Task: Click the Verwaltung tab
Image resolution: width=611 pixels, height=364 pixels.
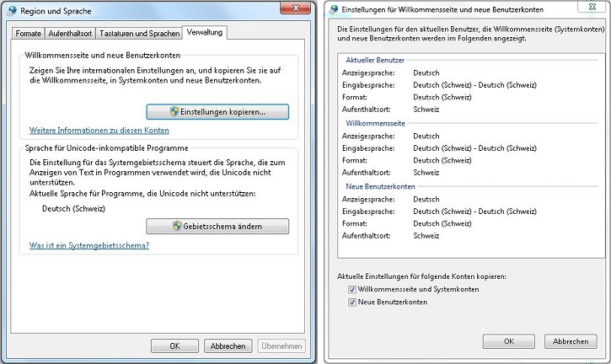Action: click(x=205, y=33)
